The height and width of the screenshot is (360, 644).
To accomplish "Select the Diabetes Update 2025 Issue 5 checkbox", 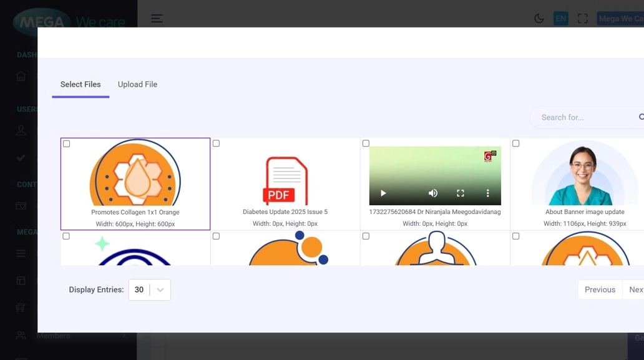I will [x=216, y=144].
